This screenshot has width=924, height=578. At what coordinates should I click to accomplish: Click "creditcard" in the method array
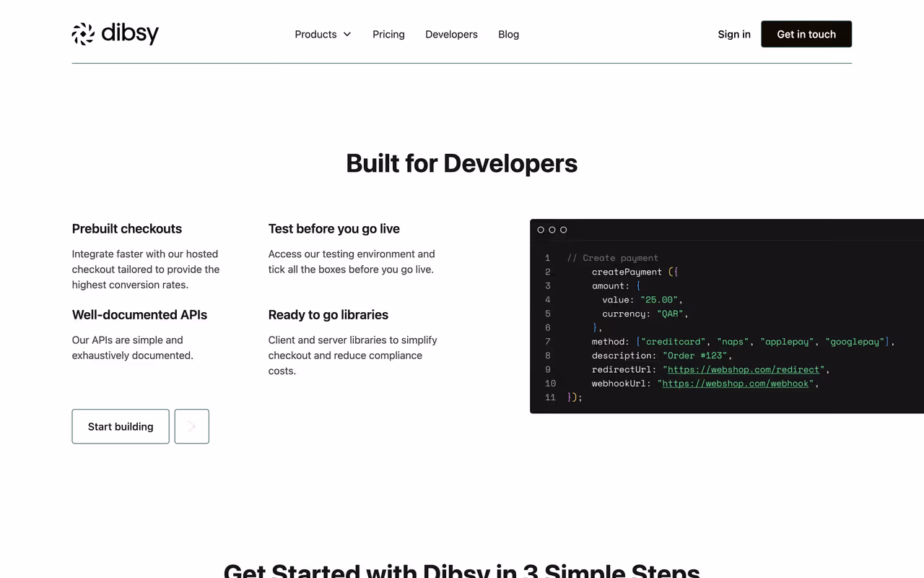[674, 342]
